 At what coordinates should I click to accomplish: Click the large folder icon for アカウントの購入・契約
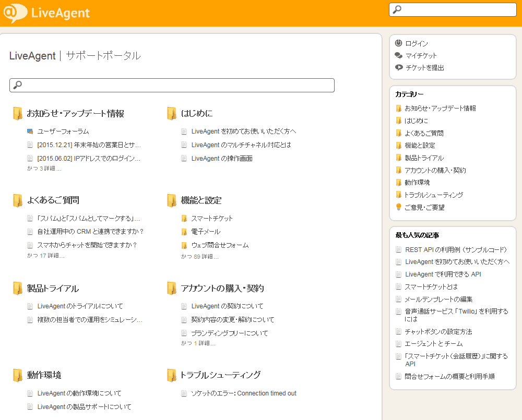click(171, 288)
